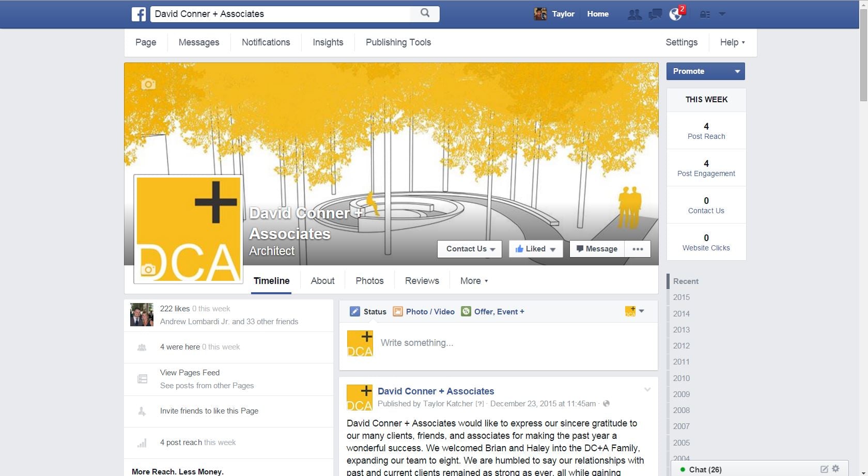Jump to 2015 in timeline navigator

pos(681,297)
